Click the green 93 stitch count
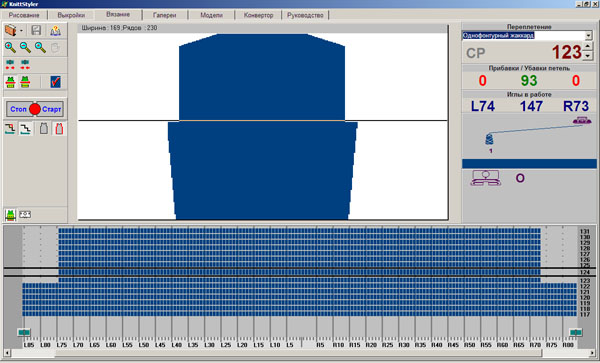 click(x=529, y=81)
